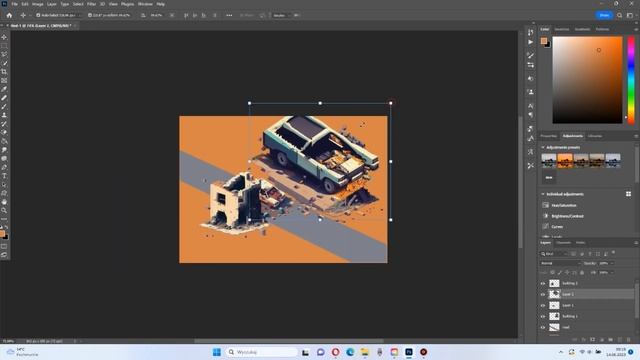Click the second orange adjustment preset thumbnail
This screenshot has height=360, width=640.
coord(565,160)
